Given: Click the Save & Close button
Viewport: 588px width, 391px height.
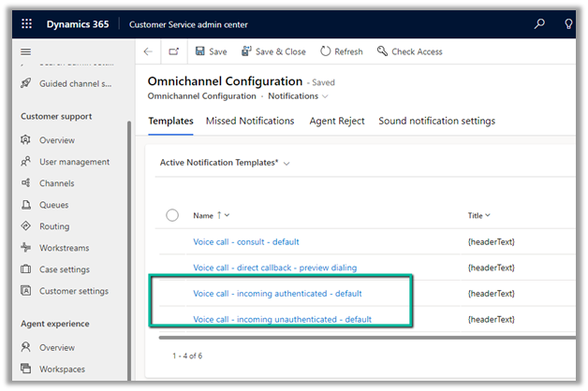Looking at the screenshot, I should coord(273,52).
